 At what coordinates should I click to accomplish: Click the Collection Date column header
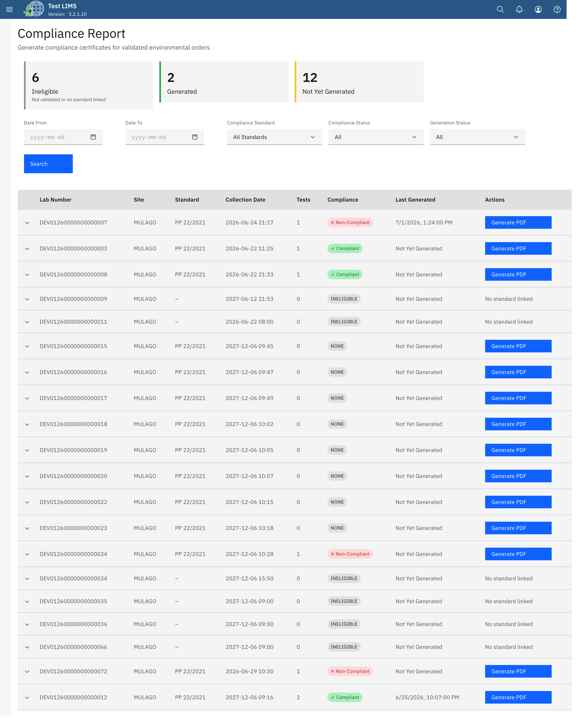pos(245,200)
